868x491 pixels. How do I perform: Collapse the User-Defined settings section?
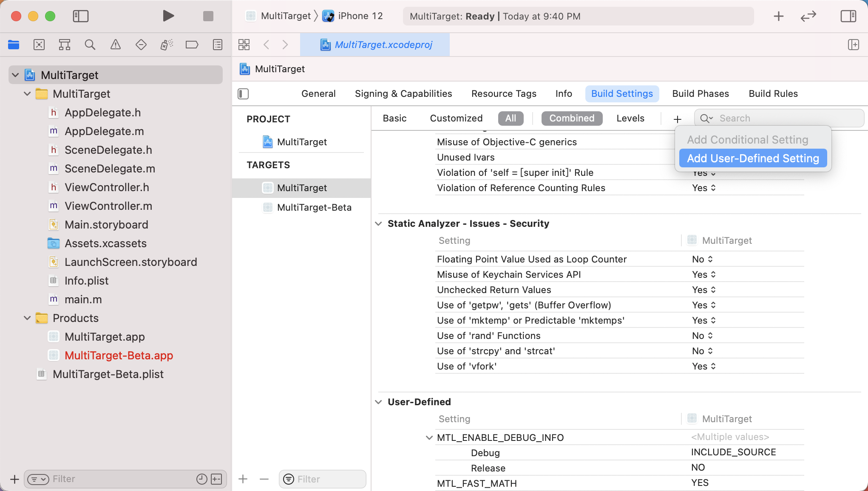(378, 402)
